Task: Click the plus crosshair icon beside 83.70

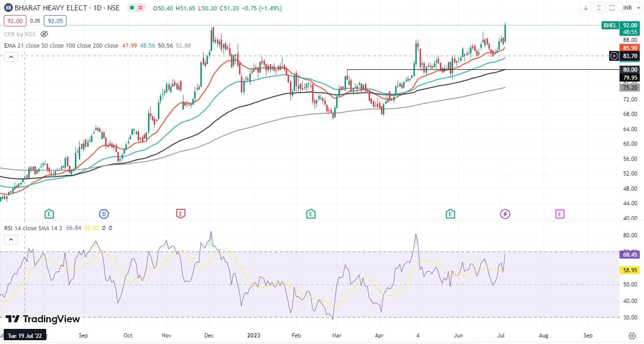Action: [x=614, y=56]
